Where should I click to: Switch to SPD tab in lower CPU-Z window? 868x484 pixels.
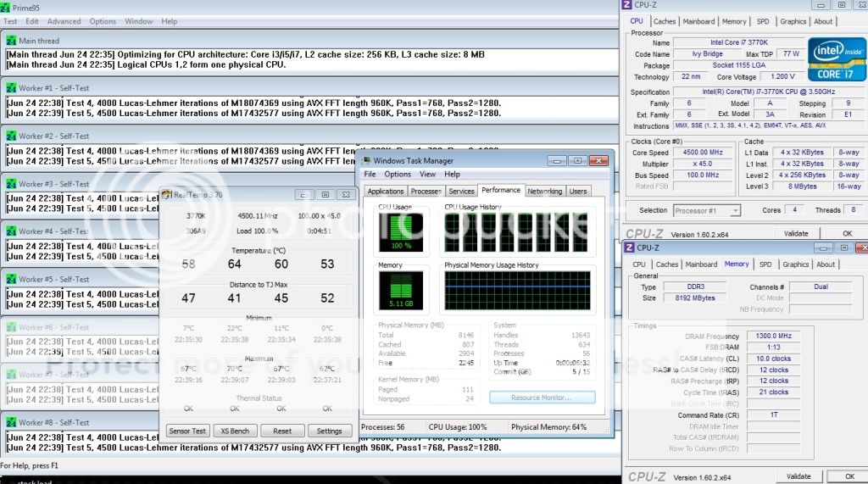click(765, 264)
